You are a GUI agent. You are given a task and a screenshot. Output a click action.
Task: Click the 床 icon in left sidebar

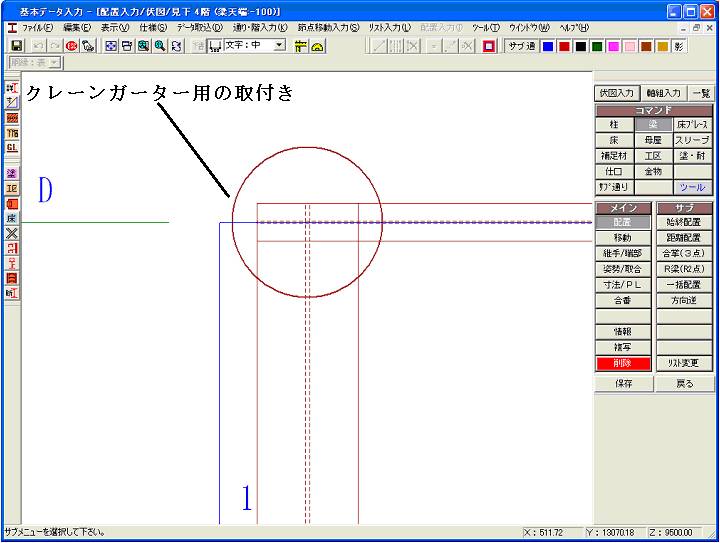coord(12,218)
